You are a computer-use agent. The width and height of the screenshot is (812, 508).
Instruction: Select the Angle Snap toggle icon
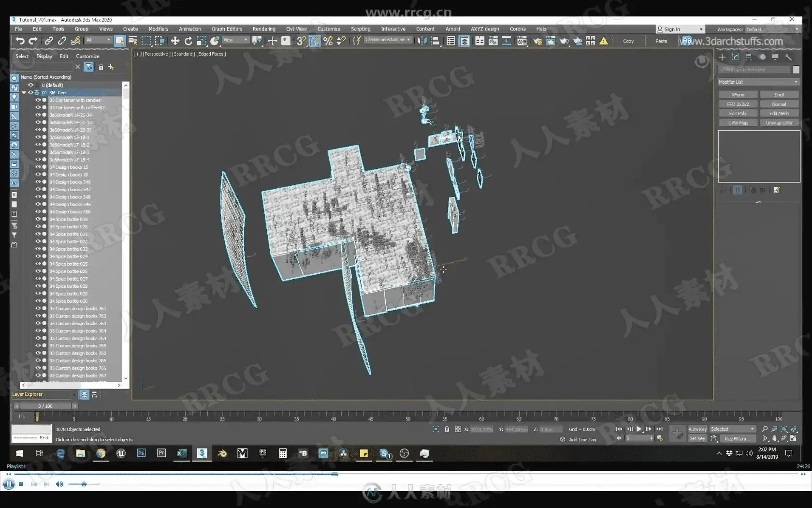click(315, 41)
